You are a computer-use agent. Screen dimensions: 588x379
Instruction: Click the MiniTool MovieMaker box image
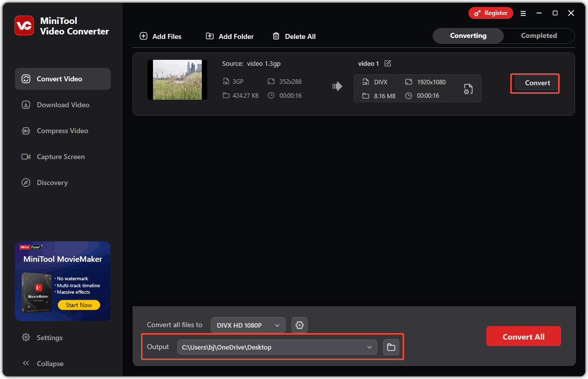pos(36,292)
